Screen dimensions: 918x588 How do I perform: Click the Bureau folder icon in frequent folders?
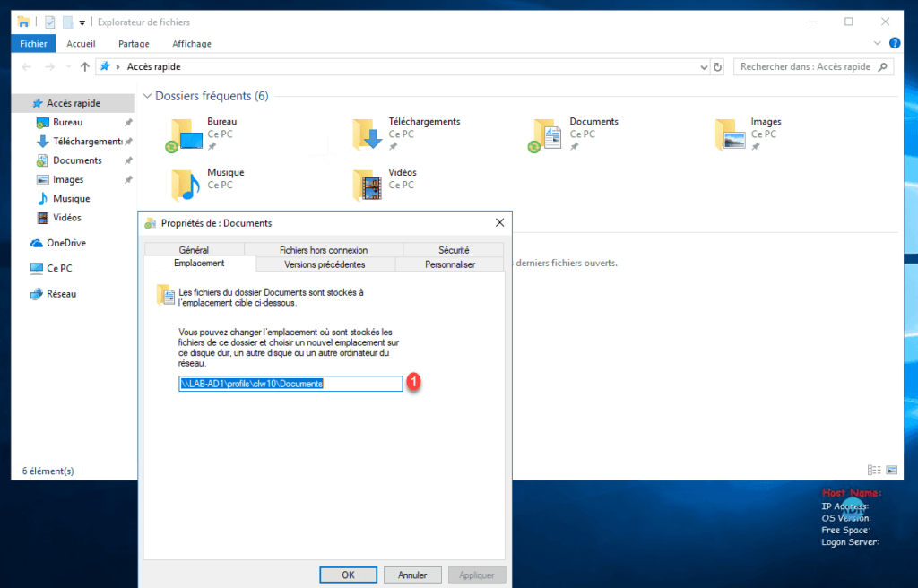pos(186,135)
